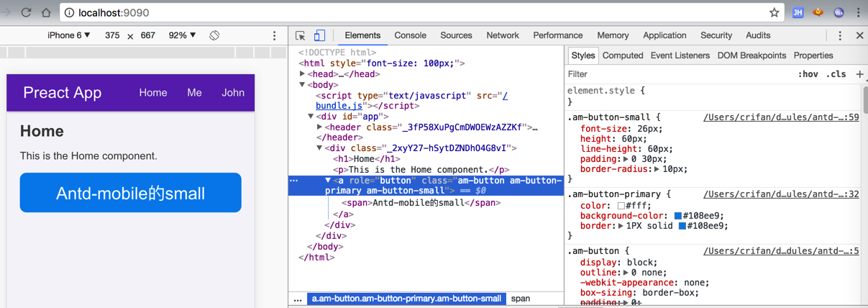The width and height of the screenshot is (868, 308).
Task: Click Home in the Preact nav bar
Action: 153,92
